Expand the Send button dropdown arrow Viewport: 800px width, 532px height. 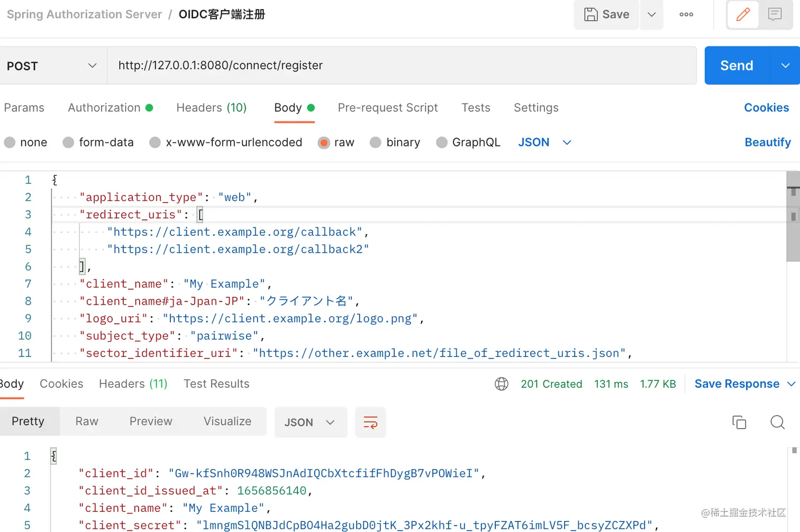point(785,66)
